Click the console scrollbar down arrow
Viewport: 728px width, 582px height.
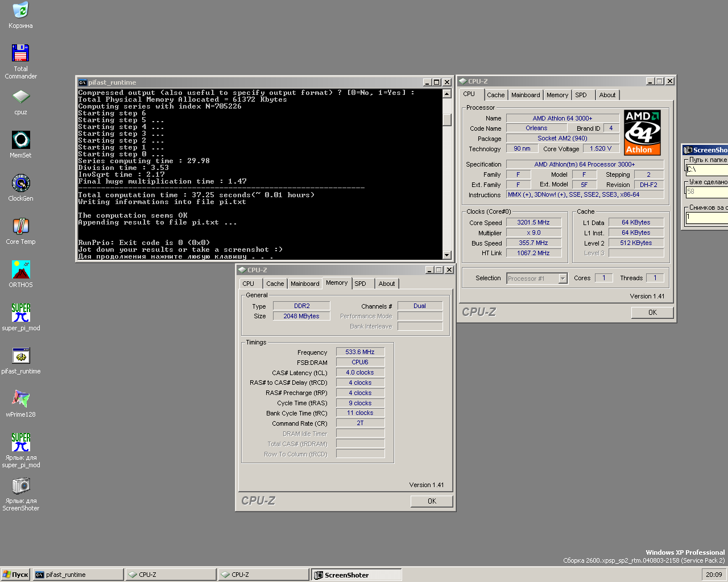(x=447, y=255)
